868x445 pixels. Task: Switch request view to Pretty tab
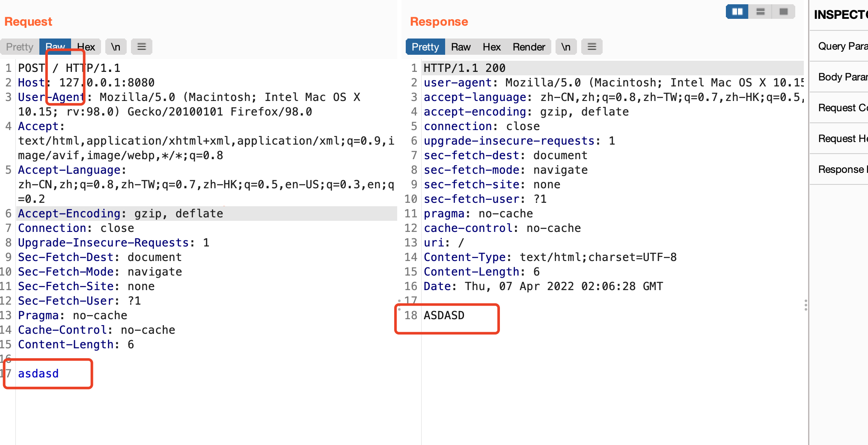[x=20, y=47]
